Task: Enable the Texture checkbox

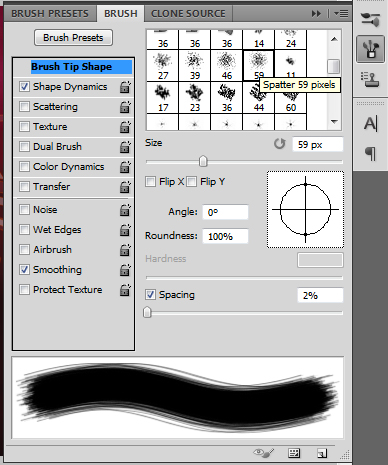Action: tap(24, 127)
